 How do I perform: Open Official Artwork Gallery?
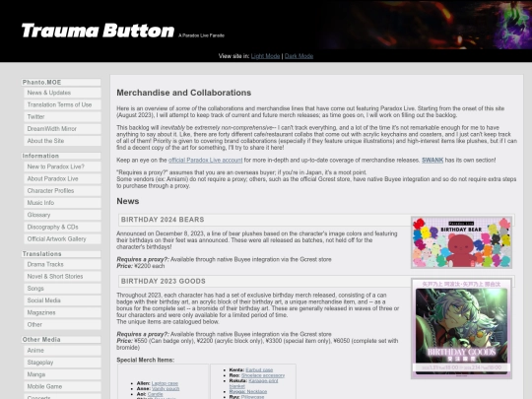tap(62, 238)
